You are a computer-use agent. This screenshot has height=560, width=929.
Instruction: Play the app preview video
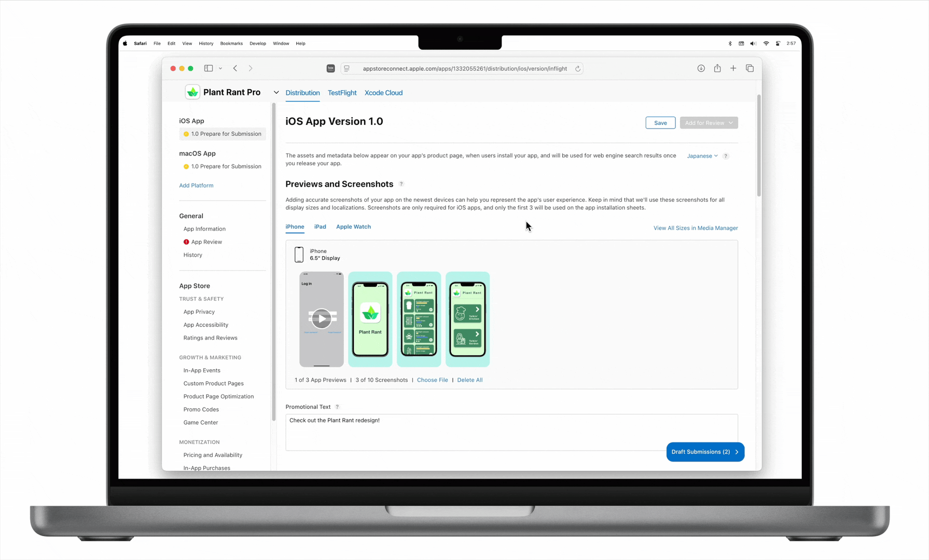pyautogui.click(x=322, y=318)
